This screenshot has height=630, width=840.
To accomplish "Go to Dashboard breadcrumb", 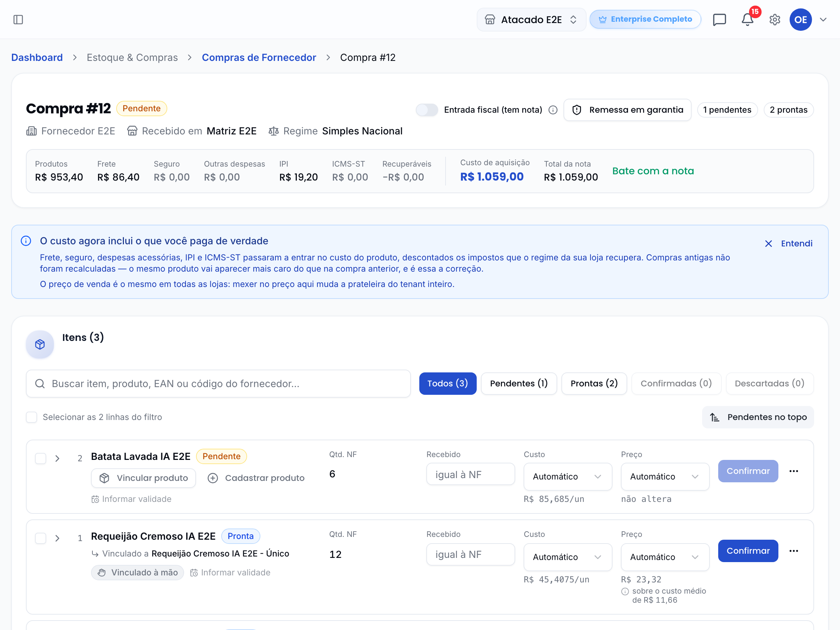I will click(37, 57).
